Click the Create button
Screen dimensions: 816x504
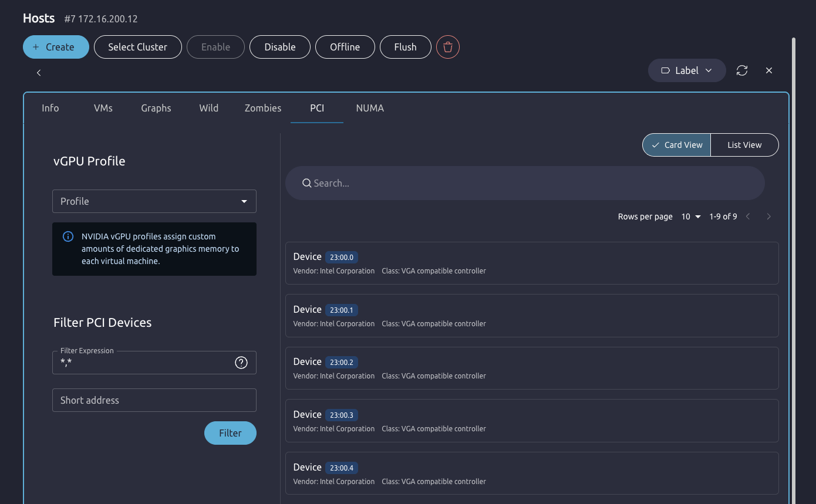tap(56, 47)
